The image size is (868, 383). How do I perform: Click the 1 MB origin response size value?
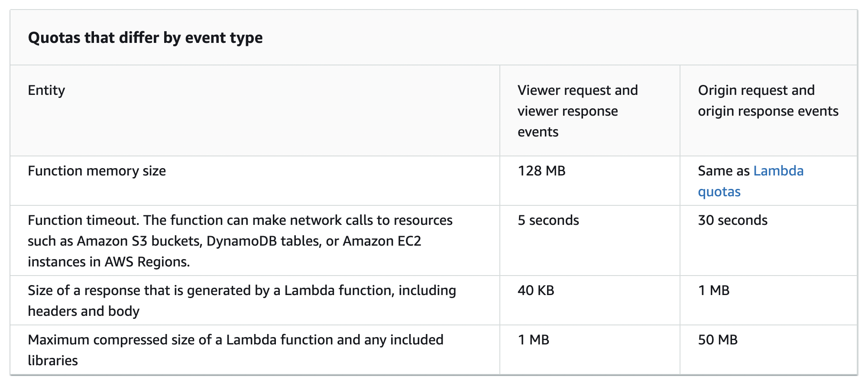(x=713, y=291)
